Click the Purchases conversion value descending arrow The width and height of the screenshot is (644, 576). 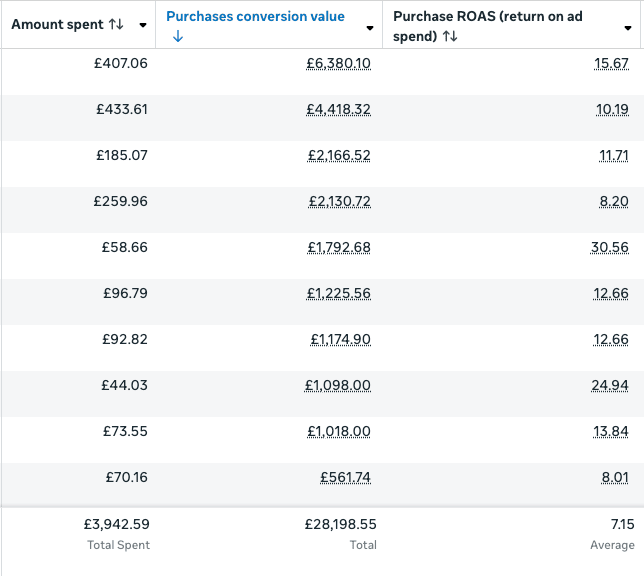[177, 36]
